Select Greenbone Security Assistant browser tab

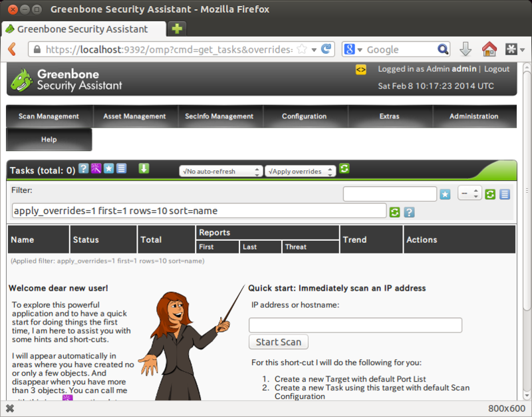(x=84, y=29)
